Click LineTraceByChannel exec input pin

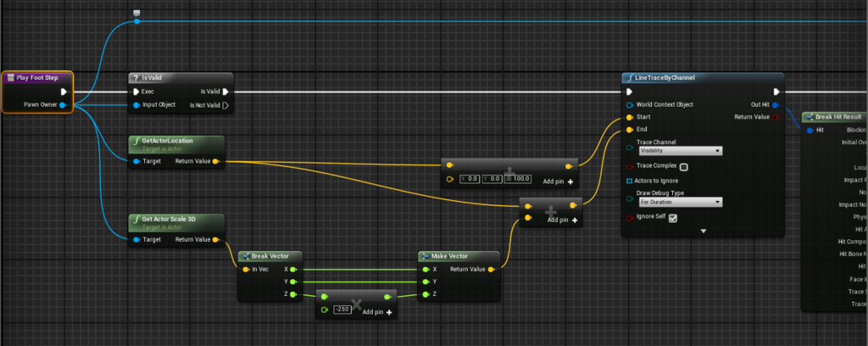coord(629,92)
